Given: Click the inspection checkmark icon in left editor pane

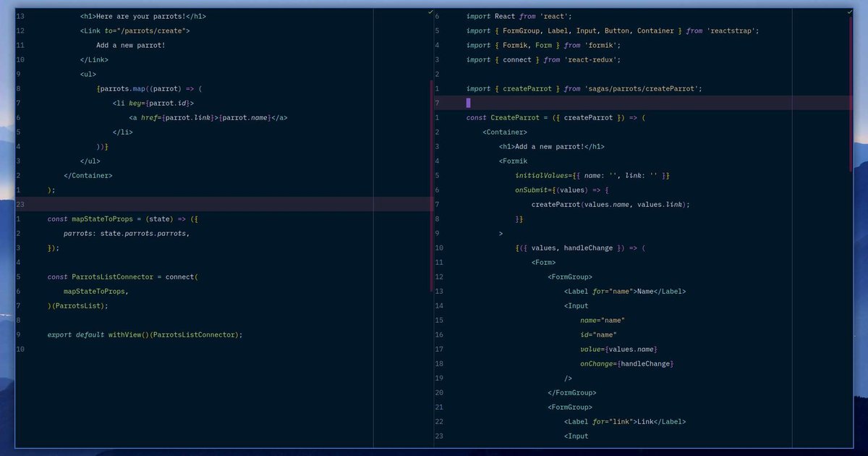Looking at the screenshot, I should point(430,12).
